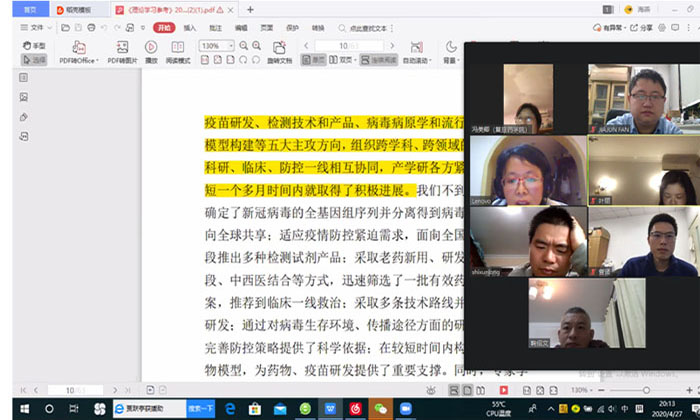Expand the 130% zoom level dropdown
Screen dimensions: 700x420
[x=231, y=46]
